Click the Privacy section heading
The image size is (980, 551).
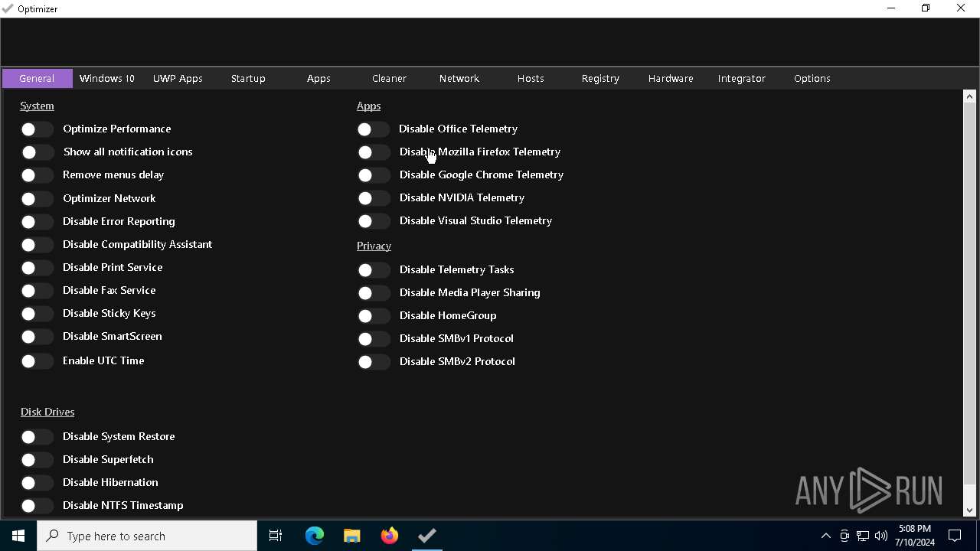tap(374, 246)
